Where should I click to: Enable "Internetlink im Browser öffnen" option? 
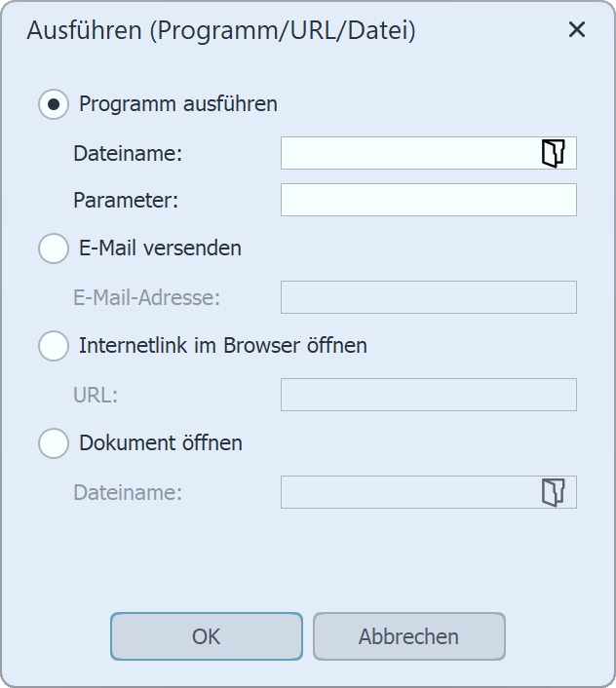tap(54, 346)
